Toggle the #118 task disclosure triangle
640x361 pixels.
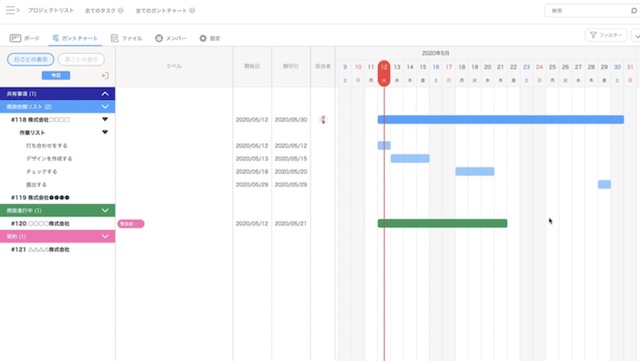coord(105,119)
